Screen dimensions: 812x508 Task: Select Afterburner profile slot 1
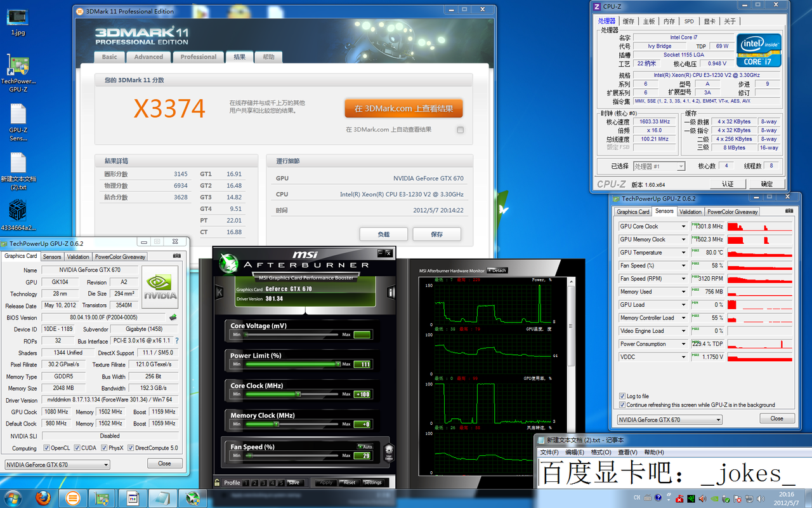[x=246, y=483]
